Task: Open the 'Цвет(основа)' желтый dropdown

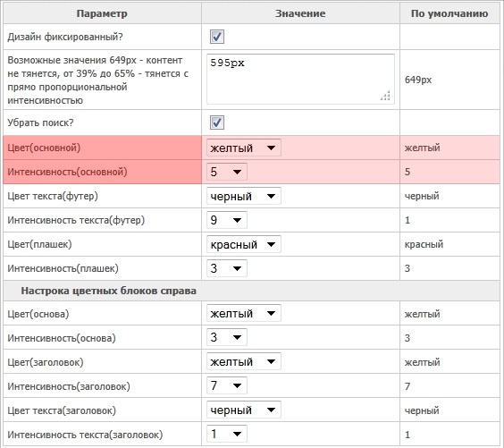Action: 244,313
